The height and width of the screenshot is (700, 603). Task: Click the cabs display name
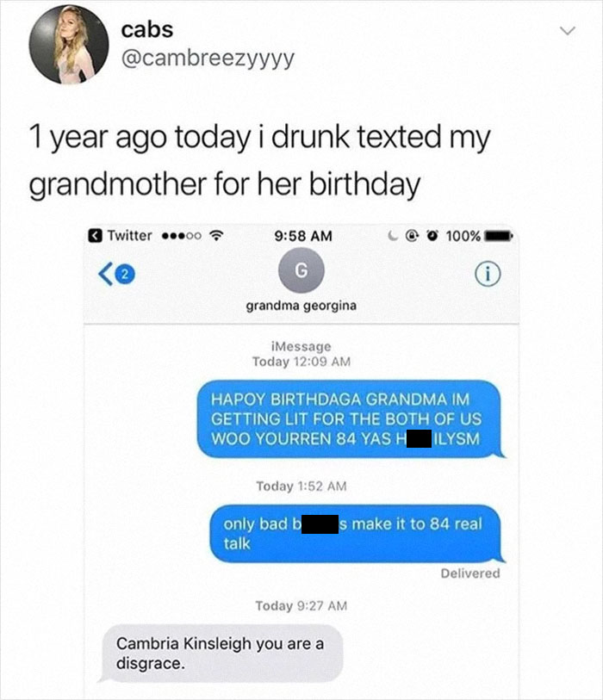(147, 29)
